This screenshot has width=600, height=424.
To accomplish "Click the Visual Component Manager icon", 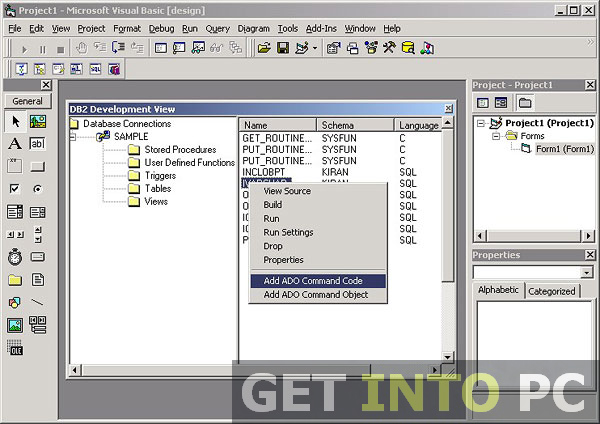I will tap(427, 48).
